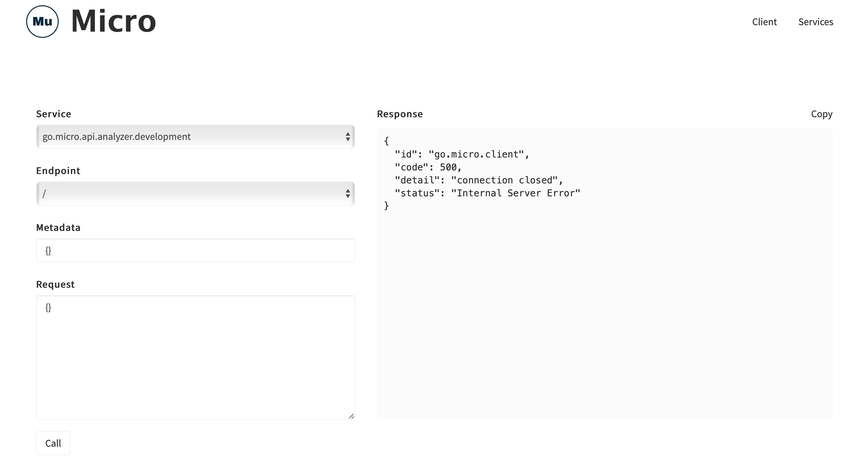Viewport: 868px width, 461px height.
Task: Expand the Endpoint dropdown showing a slash
Action: tap(187, 193)
